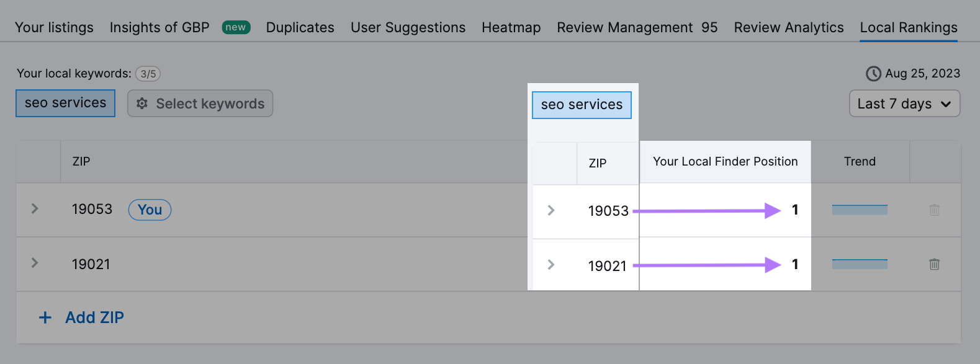Click the ZIP column header on the left

pyautogui.click(x=81, y=161)
